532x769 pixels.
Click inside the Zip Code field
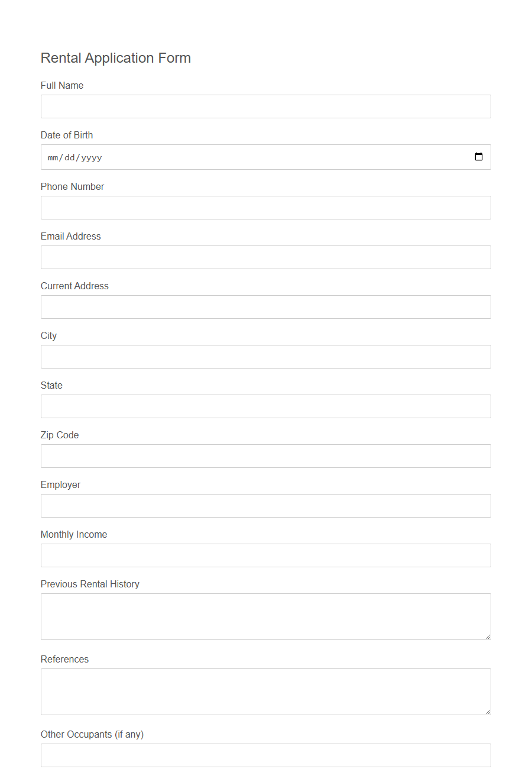click(265, 456)
